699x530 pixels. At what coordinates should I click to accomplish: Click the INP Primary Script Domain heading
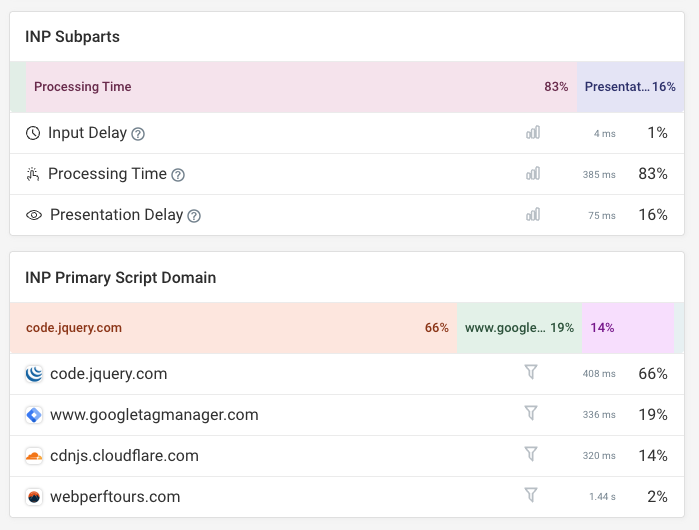coord(120,278)
